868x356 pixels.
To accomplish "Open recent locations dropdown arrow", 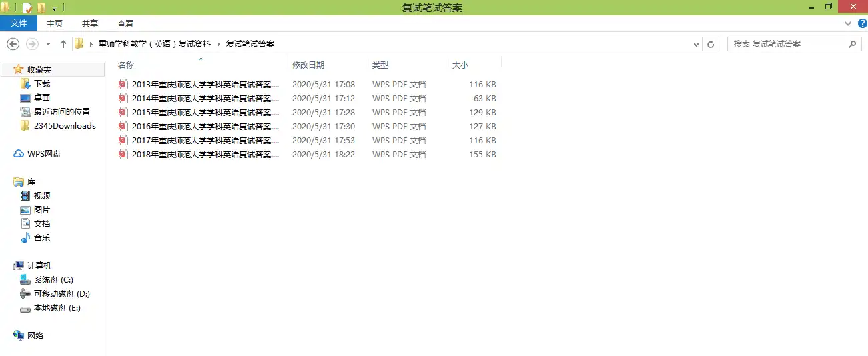I will coord(48,45).
